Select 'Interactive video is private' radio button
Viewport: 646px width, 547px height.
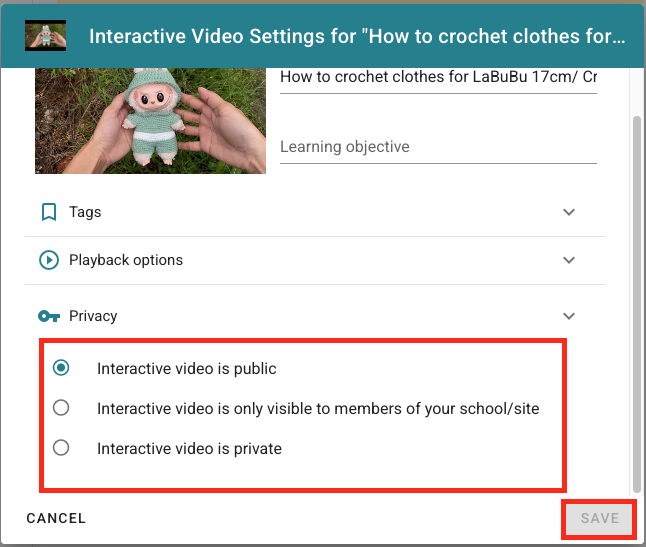pyautogui.click(x=61, y=448)
